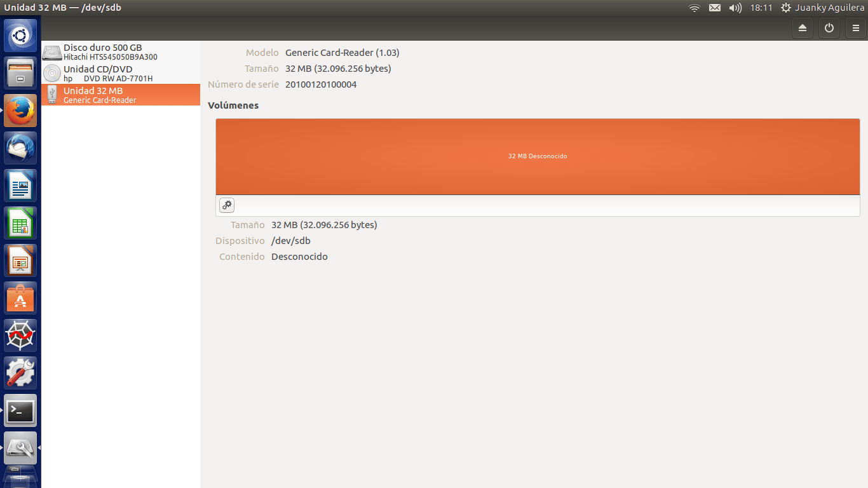Image resolution: width=868 pixels, height=488 pixels.
Task: Open Firefox from the launcher
Action: [x=20, y=110]
